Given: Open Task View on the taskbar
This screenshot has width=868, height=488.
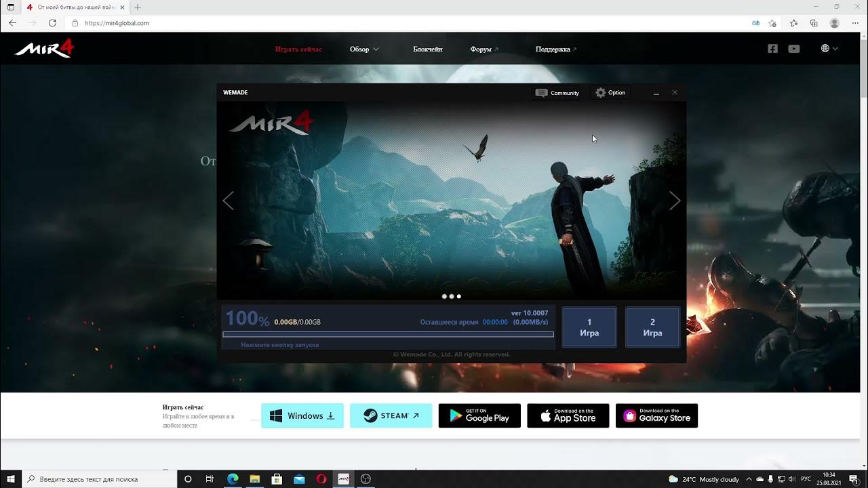Looking at the screenshot, I should [x=210, y=479].
